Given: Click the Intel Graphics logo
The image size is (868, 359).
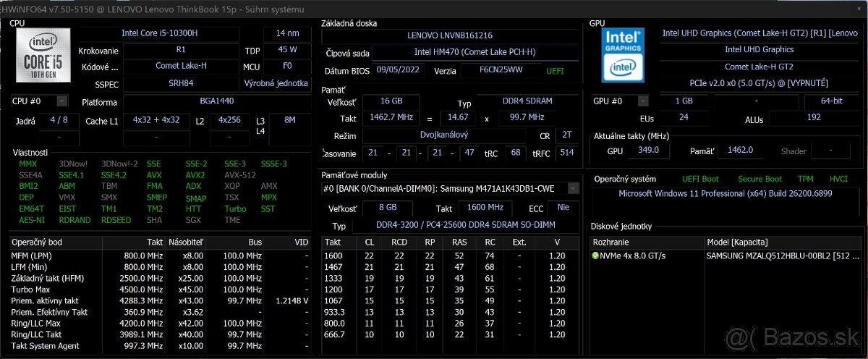Looking at the screenshot, I should (624, 55).
